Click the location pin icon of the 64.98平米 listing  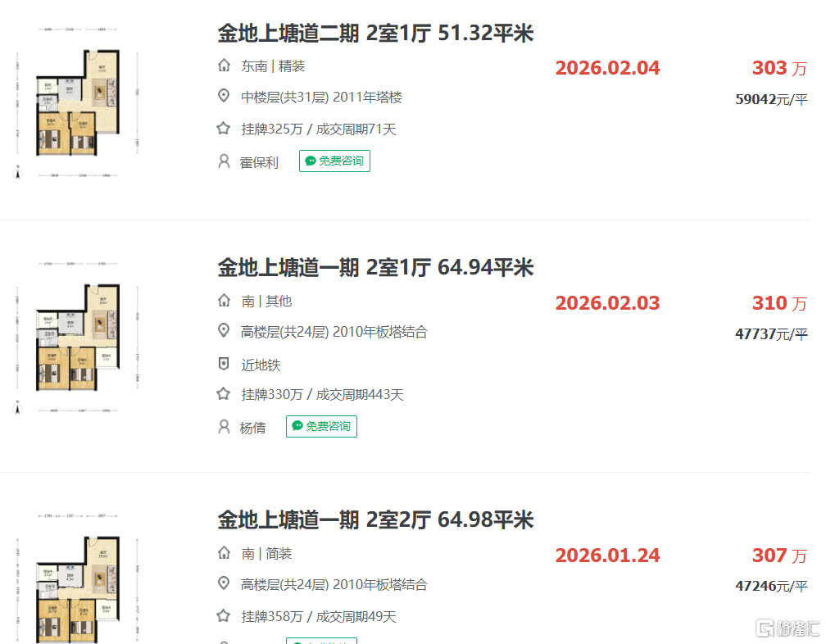click(224, 583)
